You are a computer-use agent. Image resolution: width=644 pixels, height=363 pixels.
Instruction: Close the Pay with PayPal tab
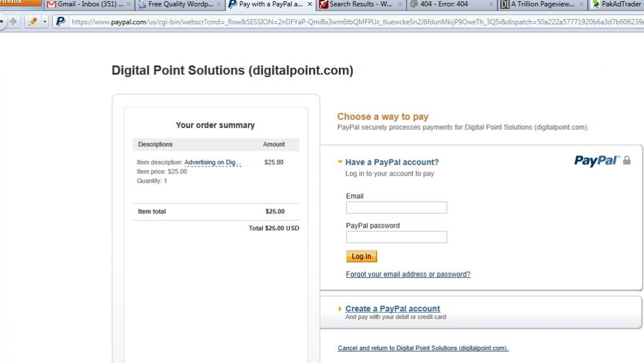310,4
